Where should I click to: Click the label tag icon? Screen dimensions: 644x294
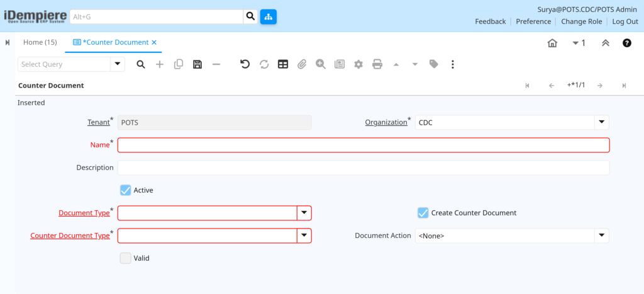[x=434, y=64]
